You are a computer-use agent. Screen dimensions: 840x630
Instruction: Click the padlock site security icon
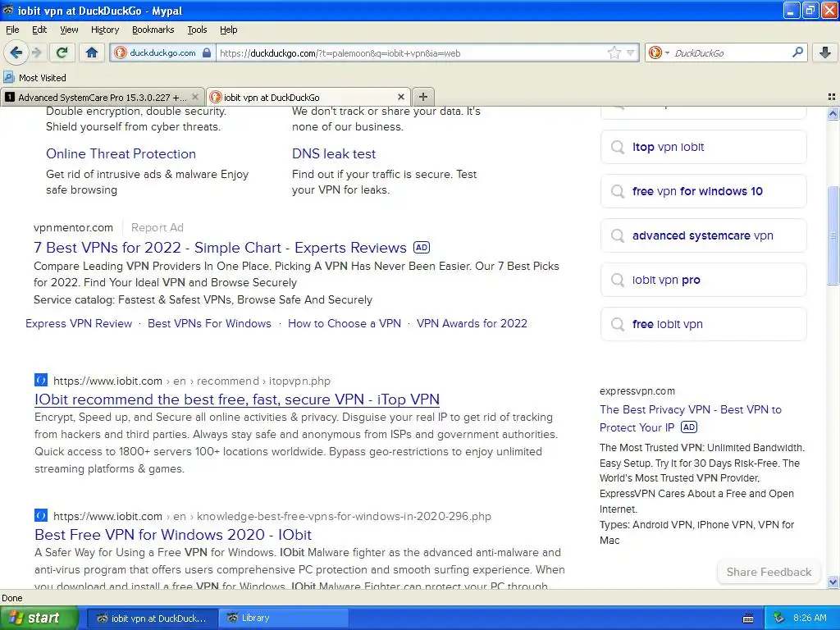point(207,52)
